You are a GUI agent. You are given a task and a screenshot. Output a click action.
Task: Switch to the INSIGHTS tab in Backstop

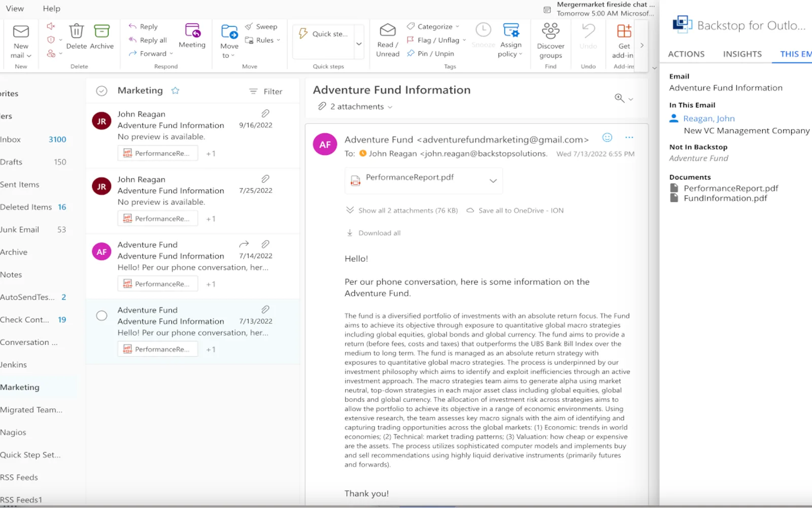[742, 54]
